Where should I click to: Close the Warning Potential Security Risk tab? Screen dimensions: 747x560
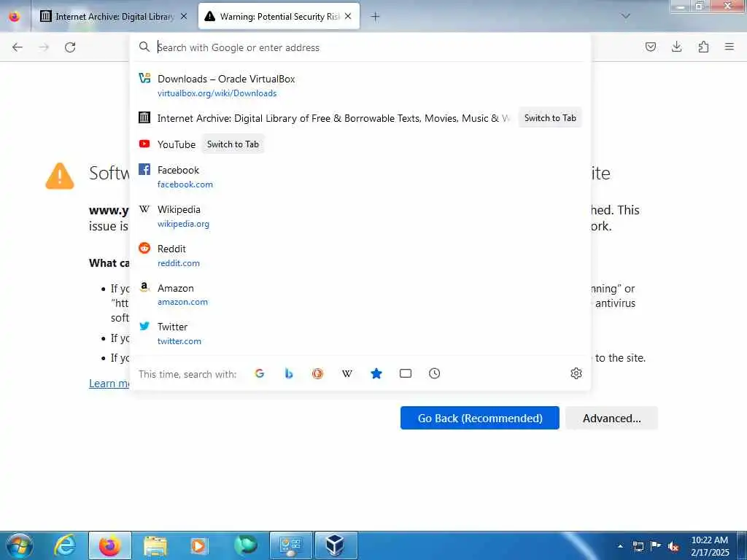coord(348,16)
